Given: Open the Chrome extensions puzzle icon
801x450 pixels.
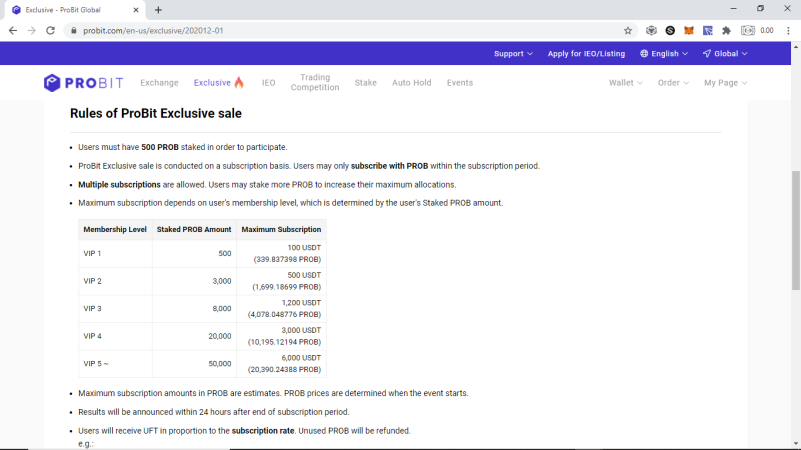Looking at the screenshot, I should click(x=726, y=31).
